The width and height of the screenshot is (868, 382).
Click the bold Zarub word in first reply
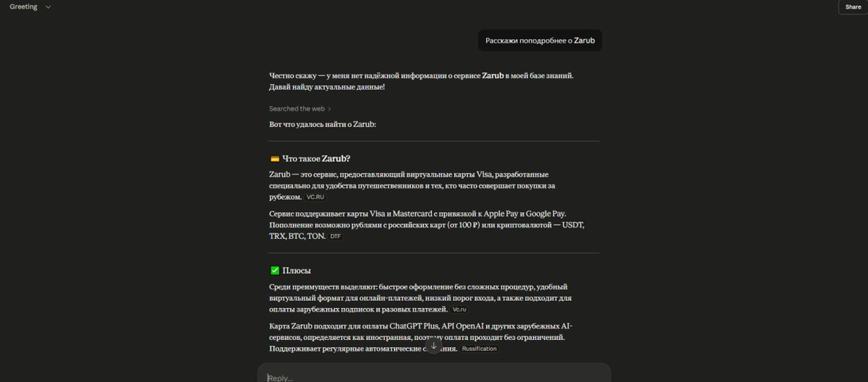(x=493, y=75)
